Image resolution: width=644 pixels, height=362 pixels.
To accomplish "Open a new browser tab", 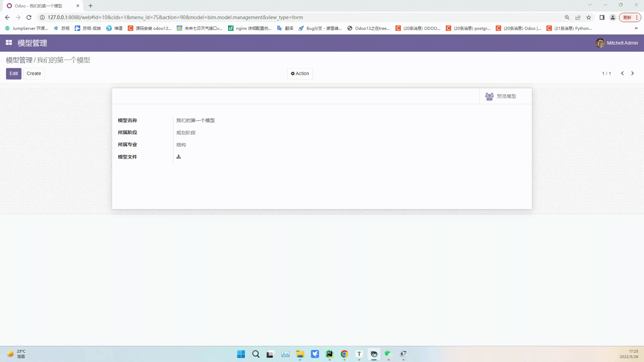I will [x=91, y=6].
